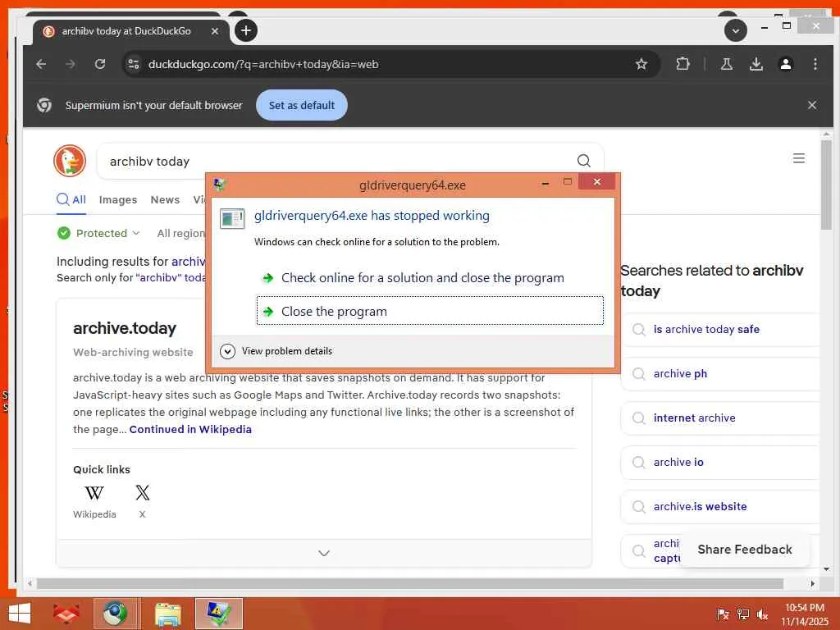Click the browser horizontal scrollbar
The image size is (840, 630).
tap(410, 583)
